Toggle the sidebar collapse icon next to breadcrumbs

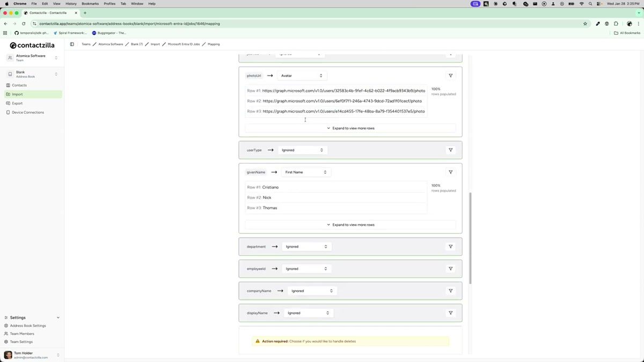pos(72,44)
